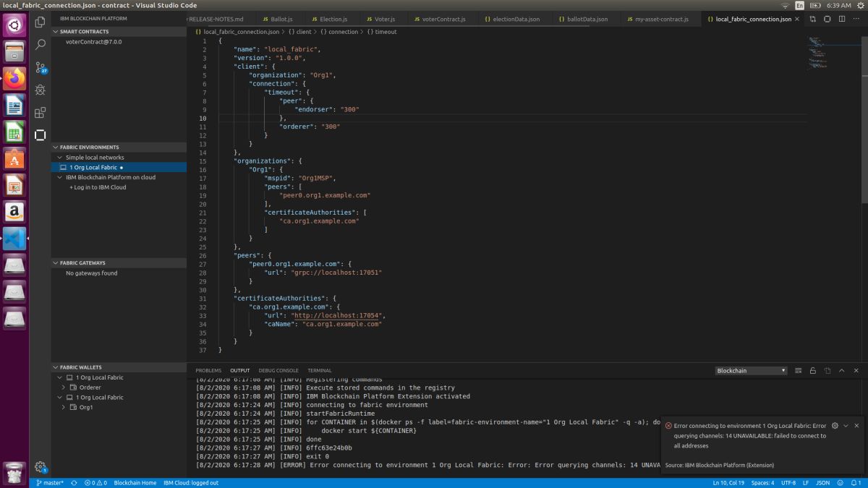868x488 pixels.
Task: Clear the output panel log
Action: pos(799,370)
